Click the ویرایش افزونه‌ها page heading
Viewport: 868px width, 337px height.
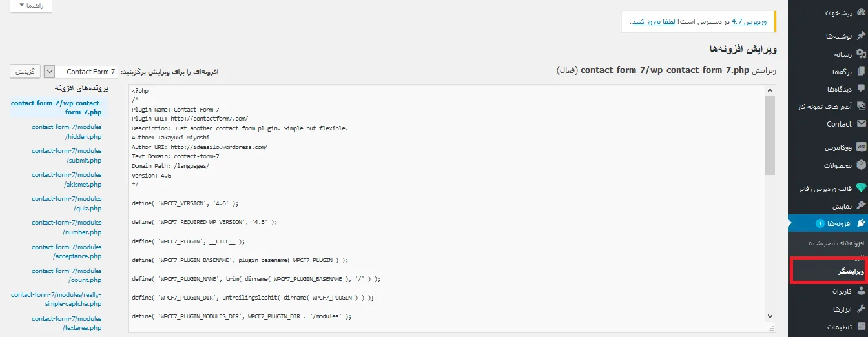tap(742, 49)
